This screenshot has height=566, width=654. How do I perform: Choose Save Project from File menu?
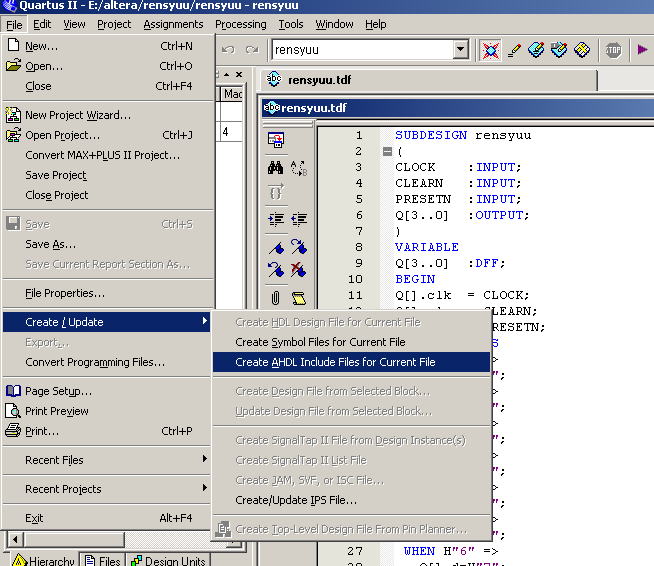coord(106,175)
